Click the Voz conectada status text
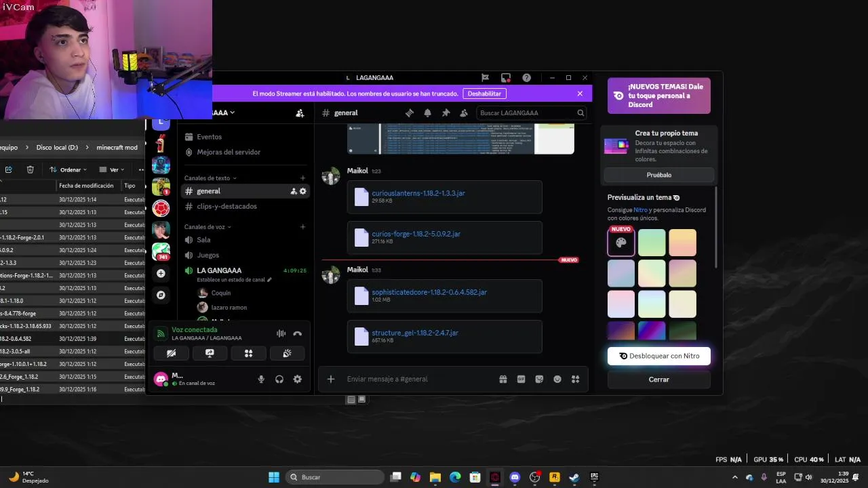Image resolution: width=868 pixels, height=488 pixels. 195,329
